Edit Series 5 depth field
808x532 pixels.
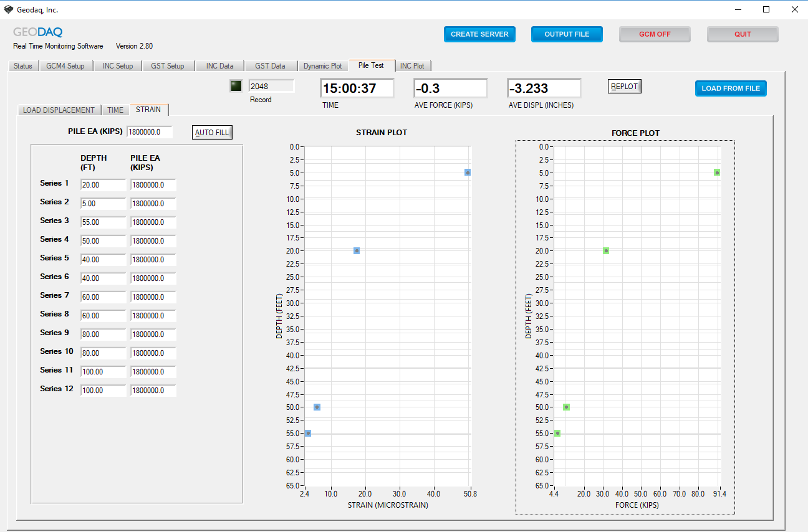[103, 260]
